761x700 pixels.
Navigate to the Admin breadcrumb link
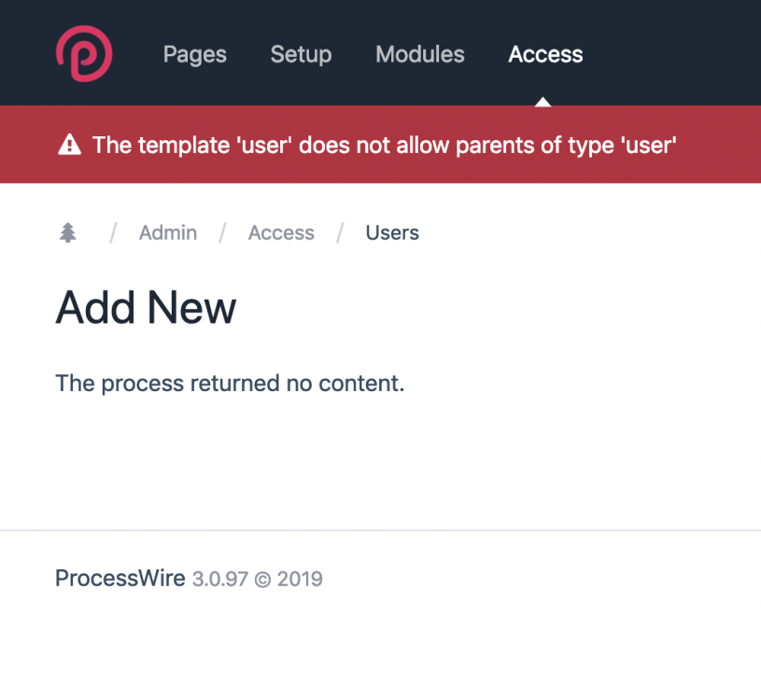coord(168,232)
